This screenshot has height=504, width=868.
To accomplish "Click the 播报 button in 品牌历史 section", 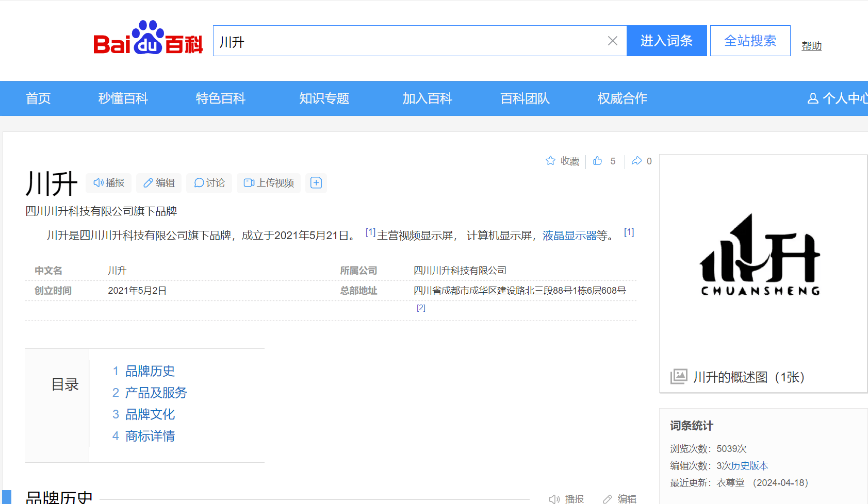I will tap(566, 499).
